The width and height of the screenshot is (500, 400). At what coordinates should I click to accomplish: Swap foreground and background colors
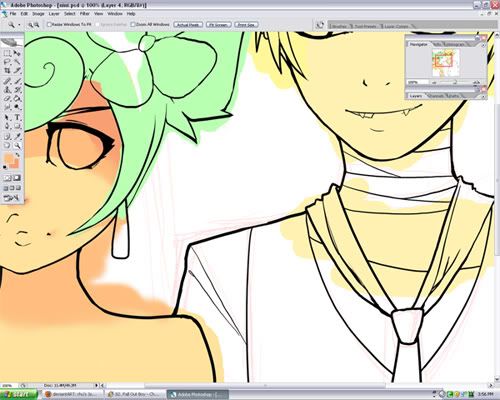(x=18, y=155)
